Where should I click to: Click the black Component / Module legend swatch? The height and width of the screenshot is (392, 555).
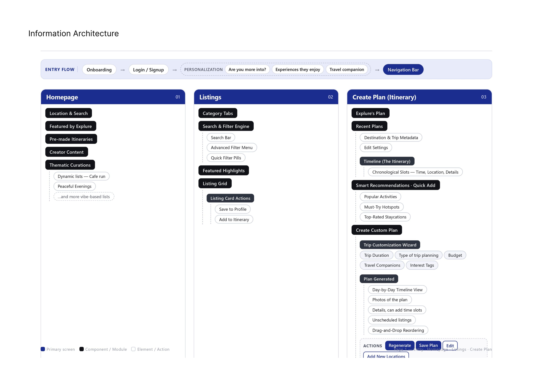pyautogui.click(x=82, y=349)
